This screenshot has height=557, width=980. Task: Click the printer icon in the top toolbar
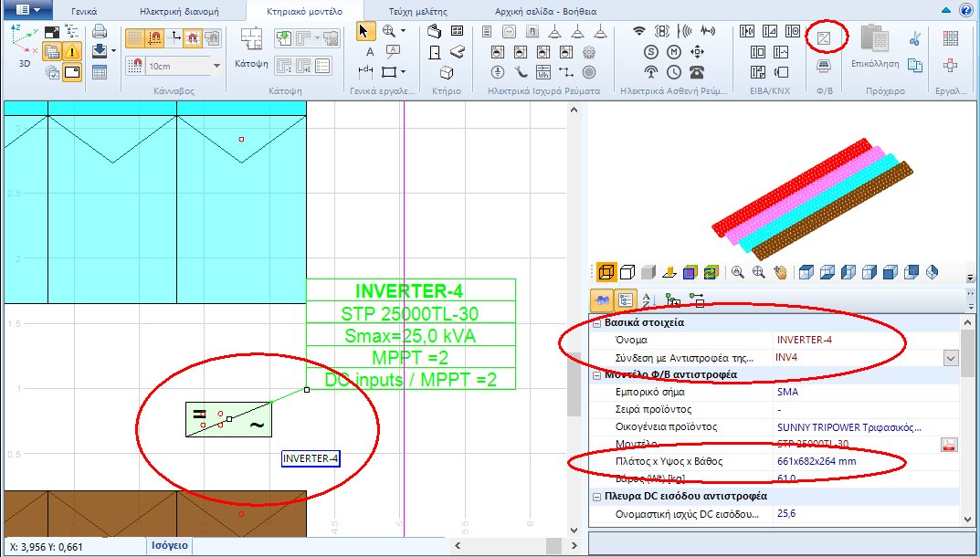tap(99, 29)
